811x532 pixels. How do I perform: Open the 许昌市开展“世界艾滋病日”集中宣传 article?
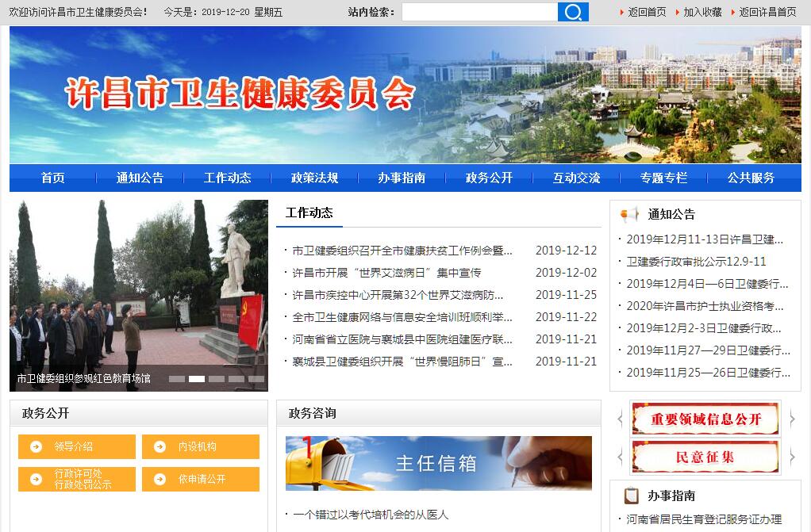click(386, 273)
